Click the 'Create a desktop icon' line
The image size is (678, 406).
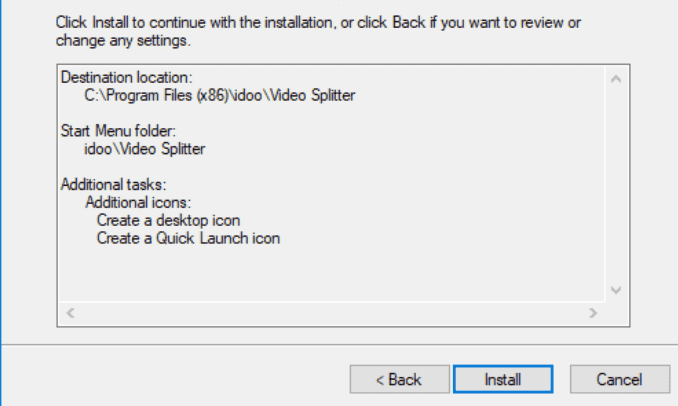168,221
